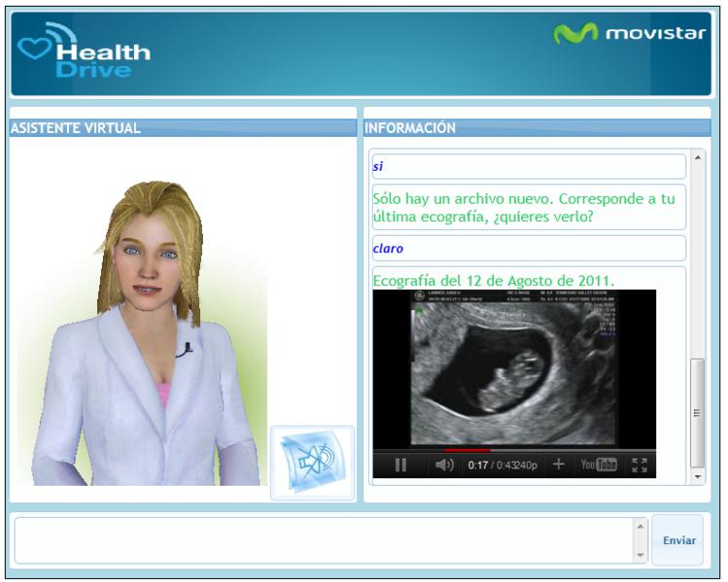The height and width of the screenshot is (582, 728).
Task: Select the INFORMACIÓN panel header
Action: tap(537, 128)
